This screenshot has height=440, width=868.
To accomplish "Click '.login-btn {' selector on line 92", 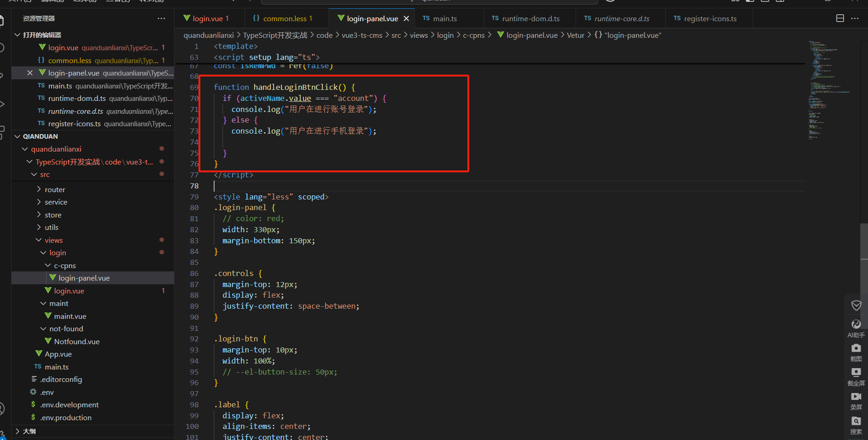I will 240,339.
